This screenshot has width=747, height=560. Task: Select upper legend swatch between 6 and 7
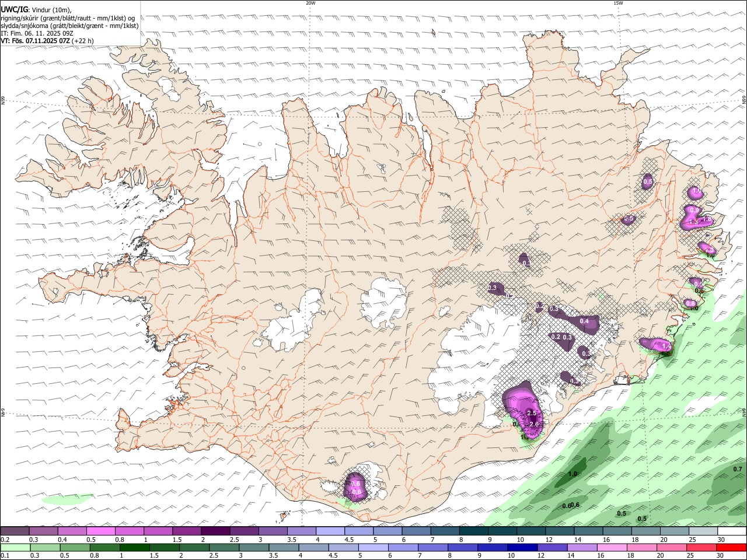tap(416, 531)
